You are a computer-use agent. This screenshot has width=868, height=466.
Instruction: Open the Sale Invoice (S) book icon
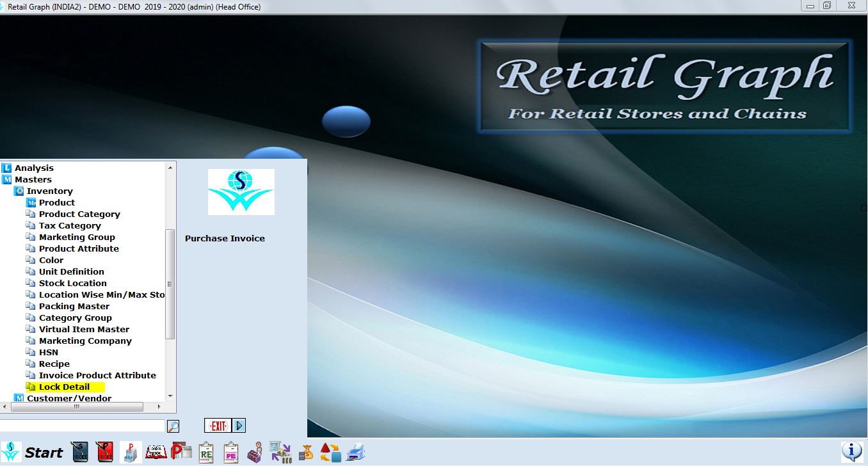click(x=79, y=452)
